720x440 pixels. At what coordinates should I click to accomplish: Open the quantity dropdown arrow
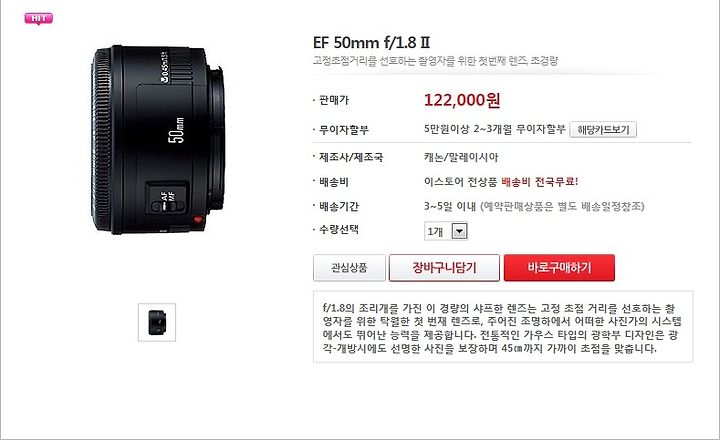(x=460, y=231)
